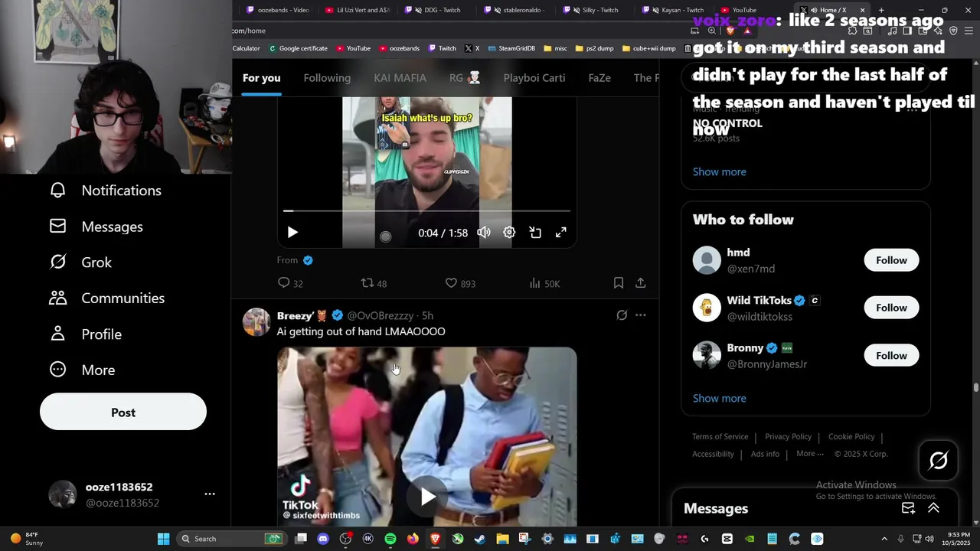
Task: Open Messages via envelope icon in sidebar
Action: (57, 227)
